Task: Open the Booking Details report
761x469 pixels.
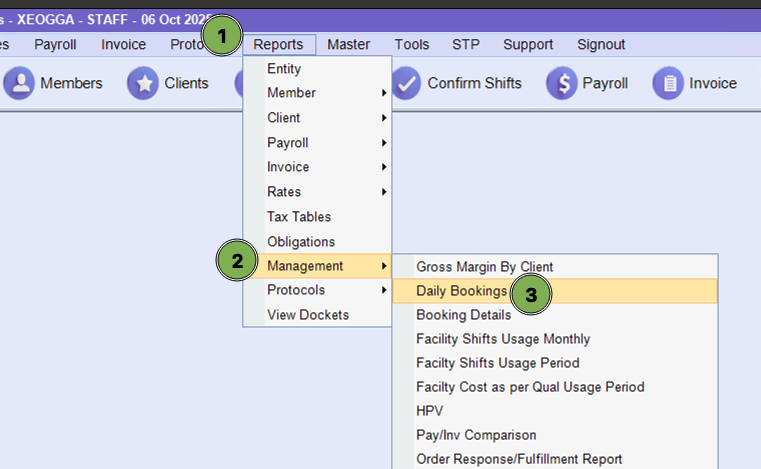Action: pos(463,315)
